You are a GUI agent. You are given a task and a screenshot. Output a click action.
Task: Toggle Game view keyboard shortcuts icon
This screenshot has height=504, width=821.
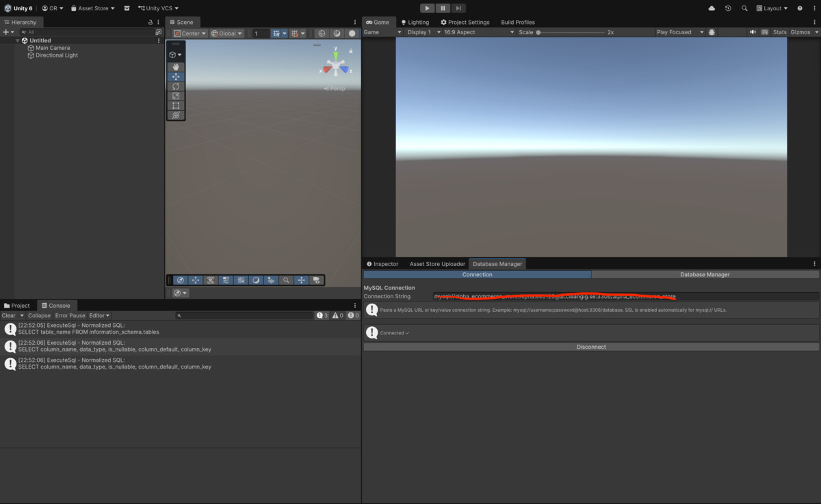[x=764, y=32]
